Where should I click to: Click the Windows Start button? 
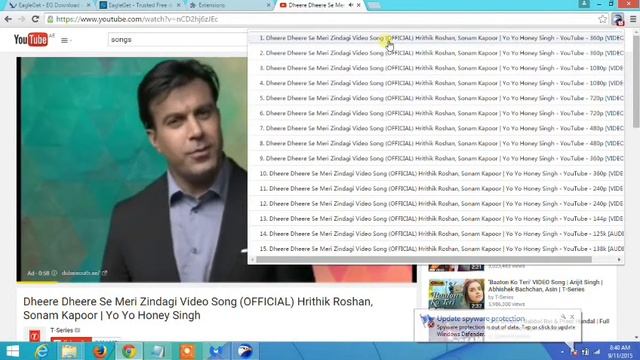click(x=13, y=351)
